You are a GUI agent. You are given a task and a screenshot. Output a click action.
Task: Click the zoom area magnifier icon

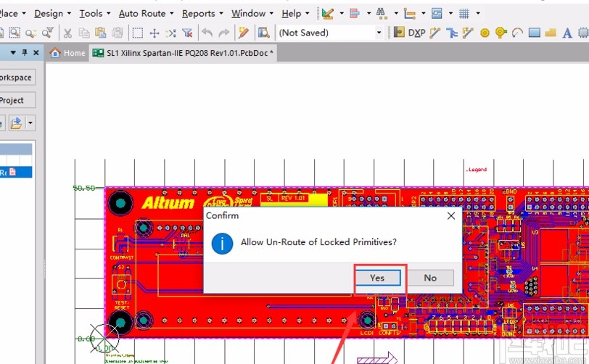15,33
